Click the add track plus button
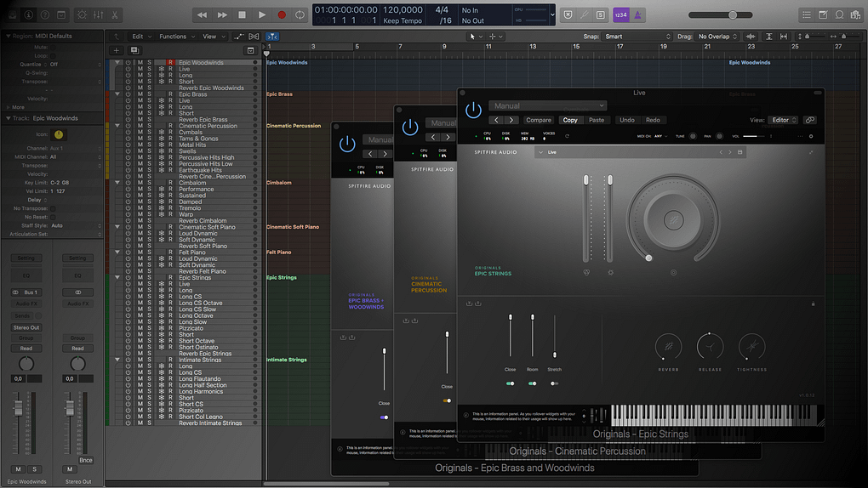Screen dimensions: 868x488 pyautogui.click(x=117, y=50)
